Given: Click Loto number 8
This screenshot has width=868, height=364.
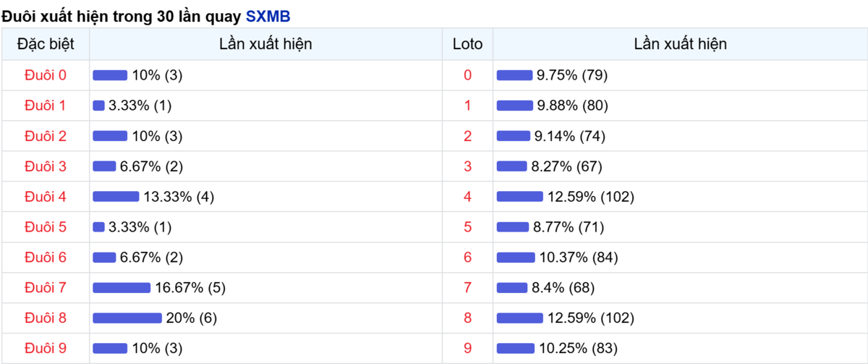Looking at the screenshot, I should [467, 318].
